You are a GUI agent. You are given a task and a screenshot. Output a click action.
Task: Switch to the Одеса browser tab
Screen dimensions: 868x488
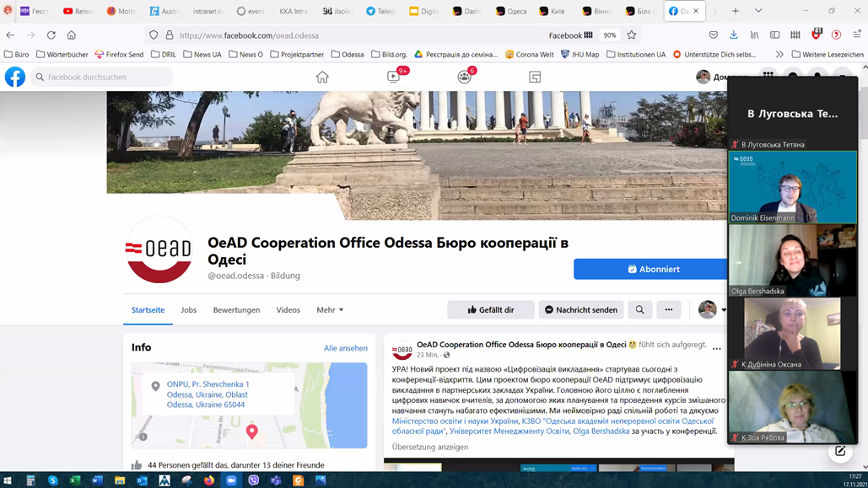tap(510, 11)
